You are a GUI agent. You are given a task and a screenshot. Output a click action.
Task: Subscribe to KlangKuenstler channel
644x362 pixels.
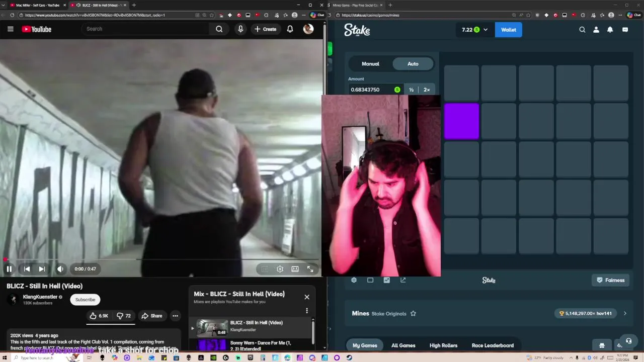85,300
